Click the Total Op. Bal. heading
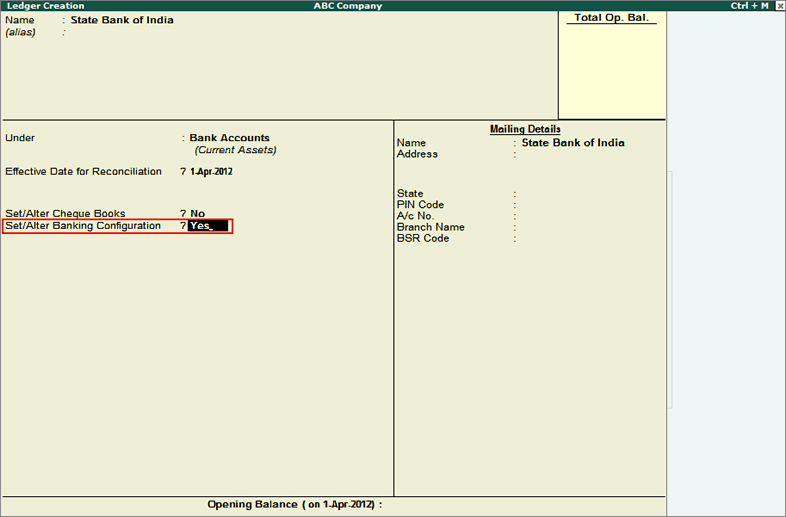Viewport: 786px width, 517px height. coord(612,18)
